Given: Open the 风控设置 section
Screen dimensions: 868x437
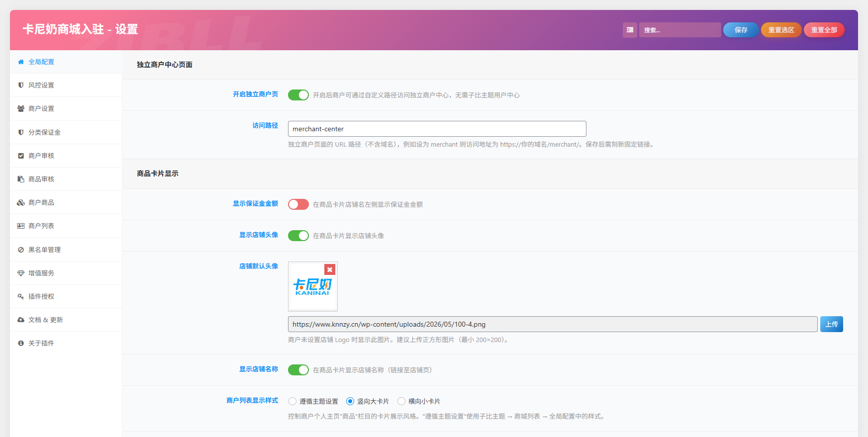Looking at the screenshot, I should click(66, 86).
